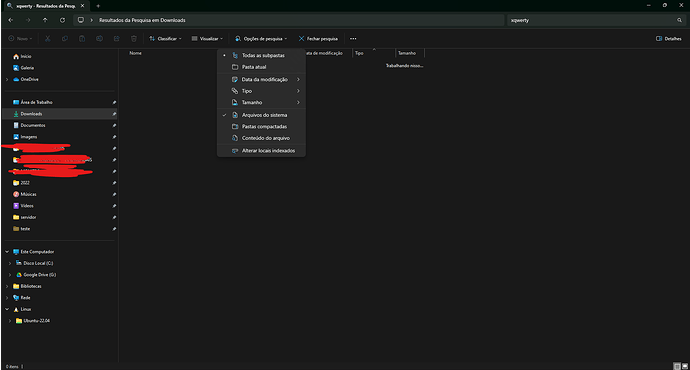Open the Classificar dropdown

pos(165,39)
